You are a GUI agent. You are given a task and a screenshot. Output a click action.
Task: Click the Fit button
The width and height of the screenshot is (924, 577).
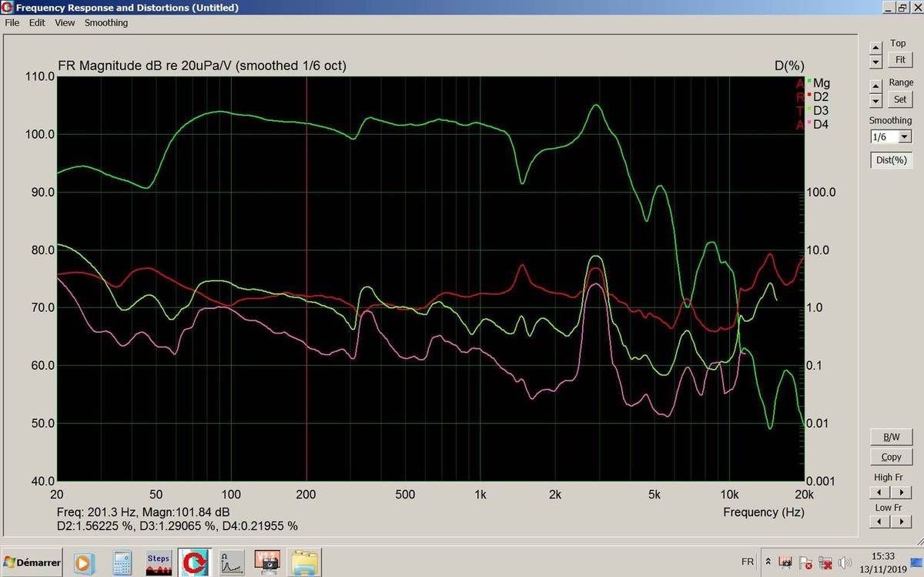[x=899, y=59]
